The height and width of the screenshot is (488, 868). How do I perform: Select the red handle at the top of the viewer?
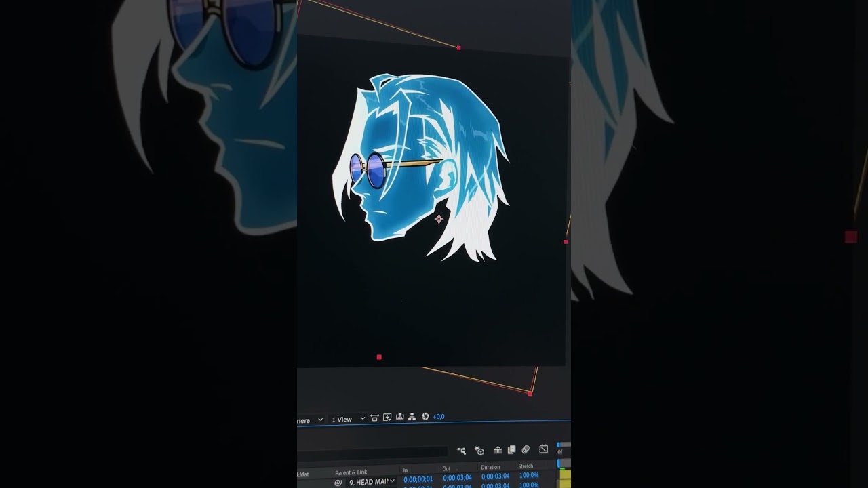point(459,48)
